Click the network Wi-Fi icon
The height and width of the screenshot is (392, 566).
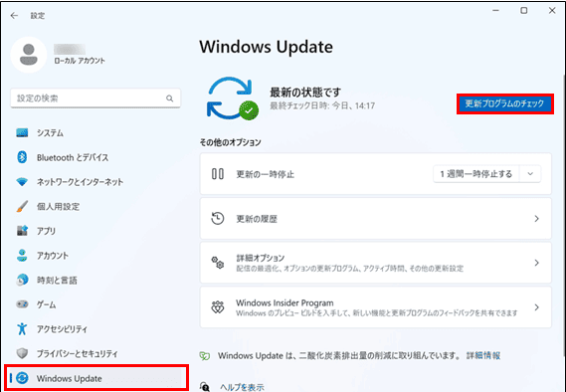tap(22, 182)
